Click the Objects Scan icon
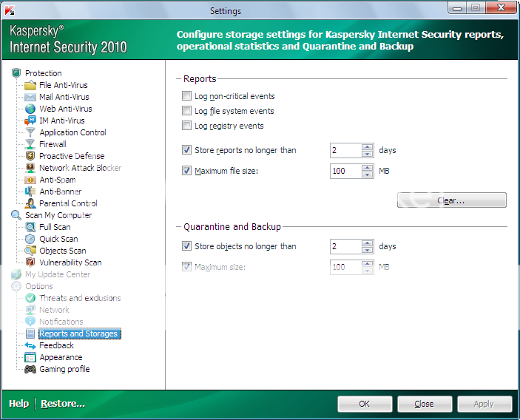Screen dimensions: 520x420 [x=30, y=251]
